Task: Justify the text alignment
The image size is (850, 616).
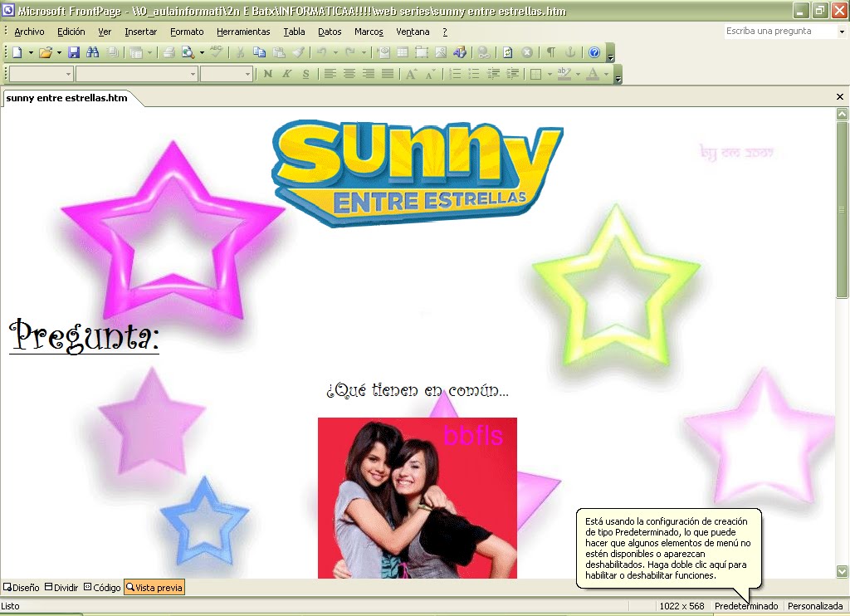Action: (x=387, y=74)
